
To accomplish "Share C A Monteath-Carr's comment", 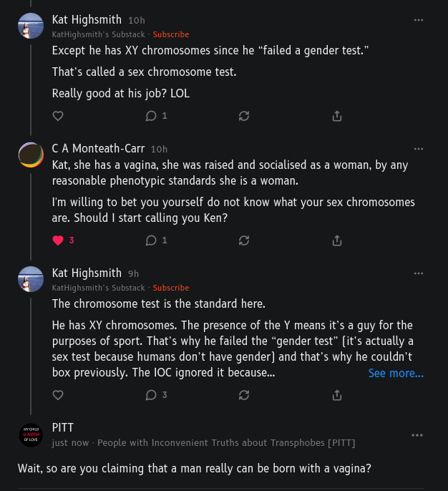I will coord(337,240).
